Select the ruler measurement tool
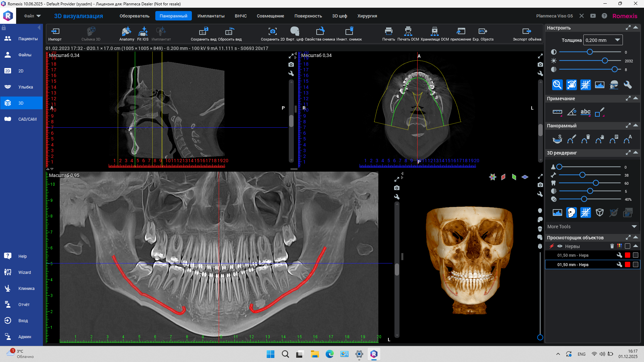The image size is (644, 362). coord(557,112)
